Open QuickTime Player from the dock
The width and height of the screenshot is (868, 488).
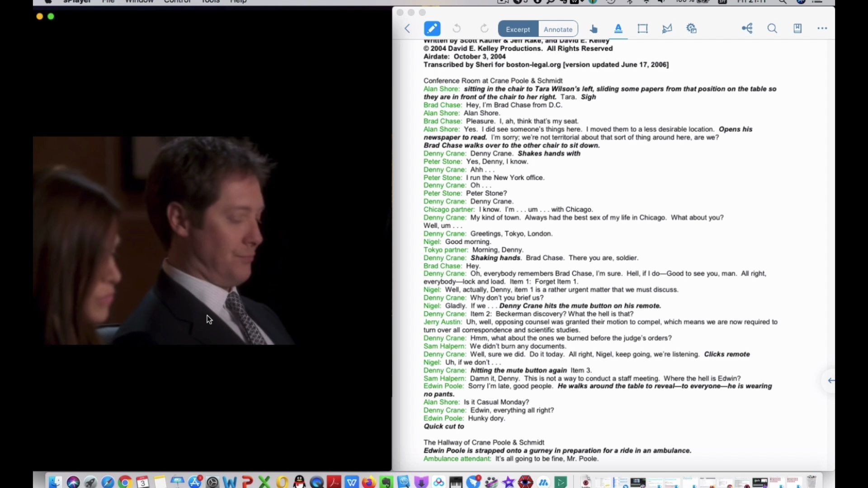coord(317,482)
